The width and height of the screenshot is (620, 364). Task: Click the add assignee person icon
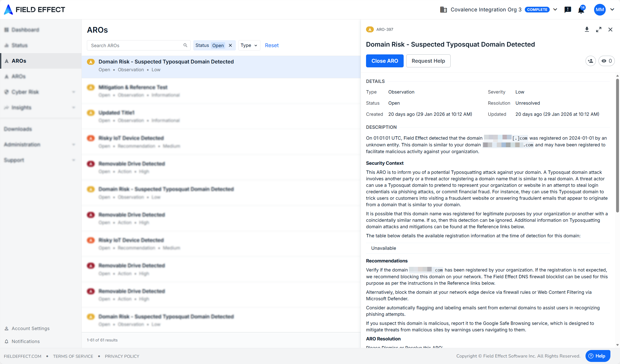[591, 61]
